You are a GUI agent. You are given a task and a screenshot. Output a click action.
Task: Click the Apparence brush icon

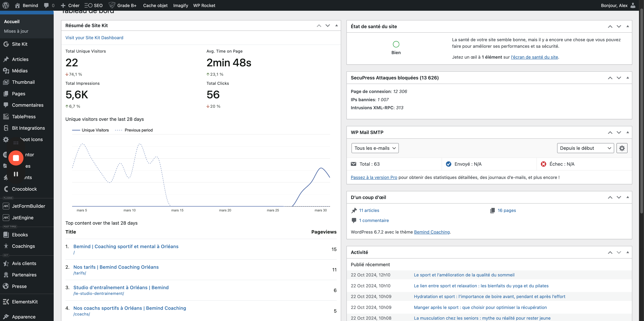6,317
